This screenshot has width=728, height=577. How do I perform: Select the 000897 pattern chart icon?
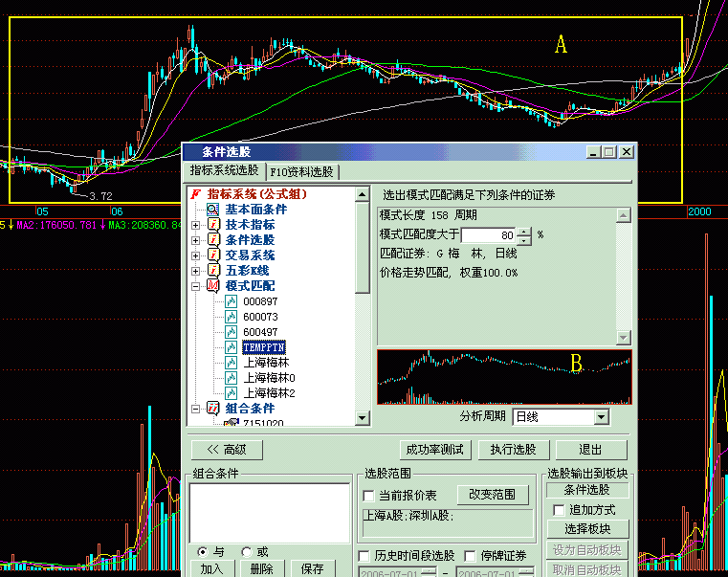point(232,301)
